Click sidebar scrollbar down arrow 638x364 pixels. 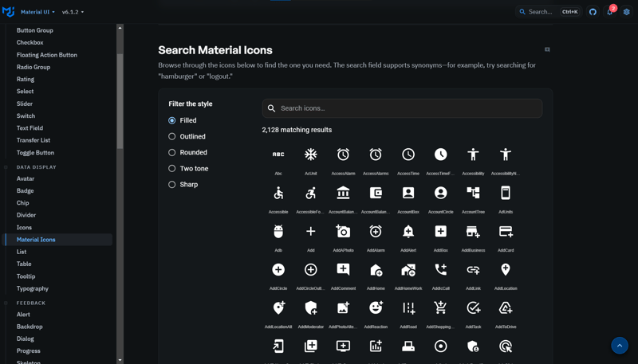[x=120, y=360]
